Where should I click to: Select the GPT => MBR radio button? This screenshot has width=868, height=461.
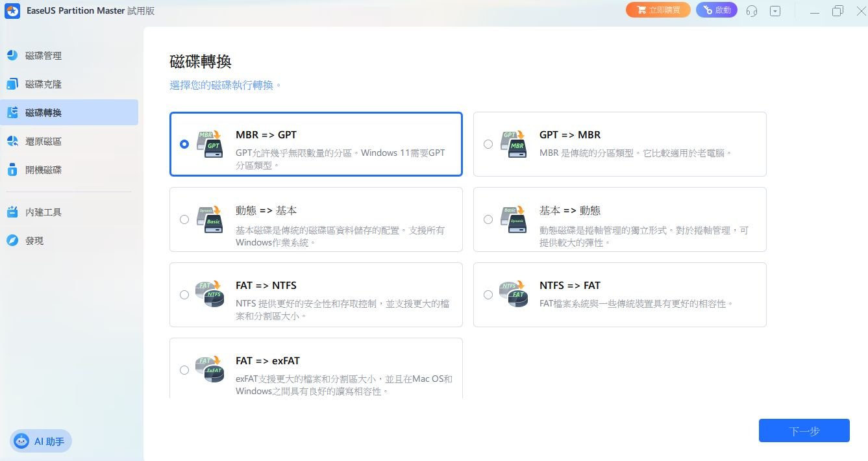point(488,144)
